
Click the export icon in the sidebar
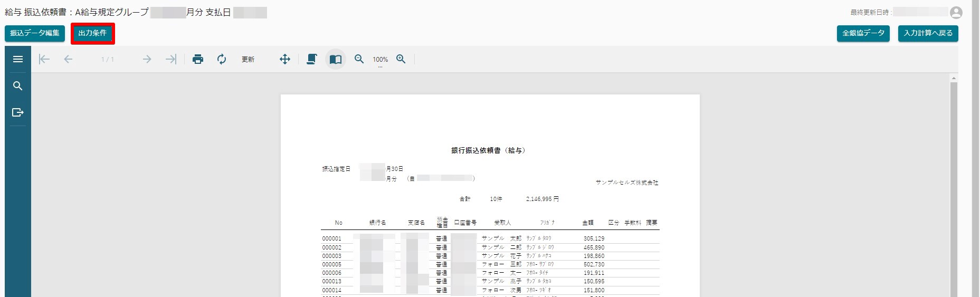tap(18, 112)
